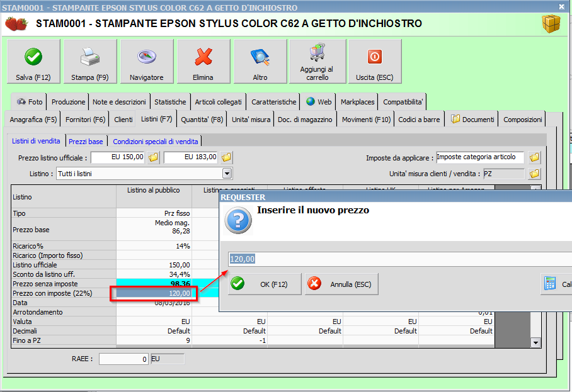Click the Fino a PZ value -1
Screen dimensions: 572x392
pos(230,340)
